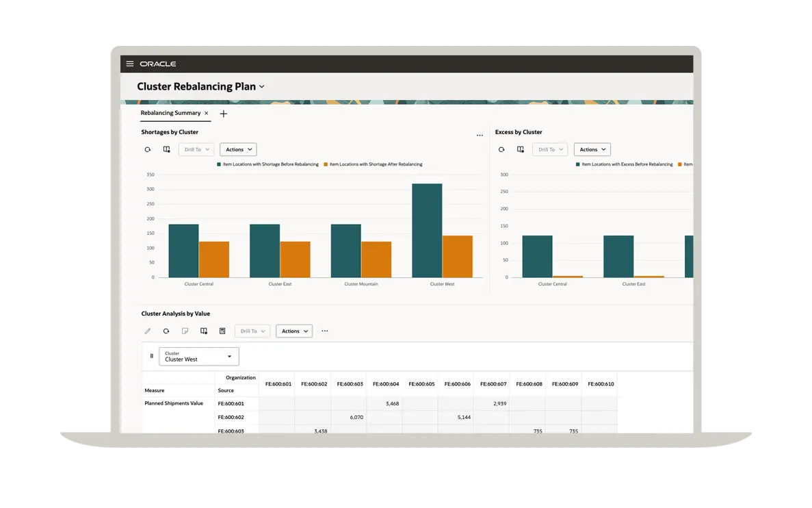
Task: Click the tall teal Cluster West bar
Action: [x=427, y=230]
